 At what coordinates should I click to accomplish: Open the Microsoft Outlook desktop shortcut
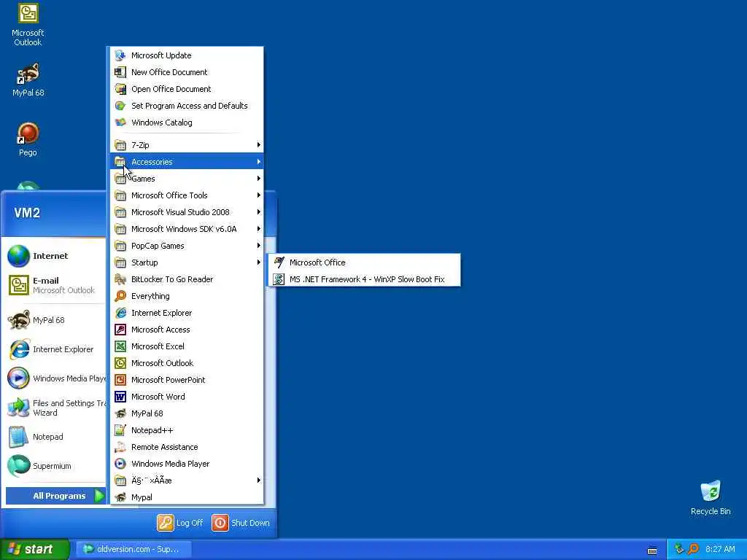[x=28, y=25]
